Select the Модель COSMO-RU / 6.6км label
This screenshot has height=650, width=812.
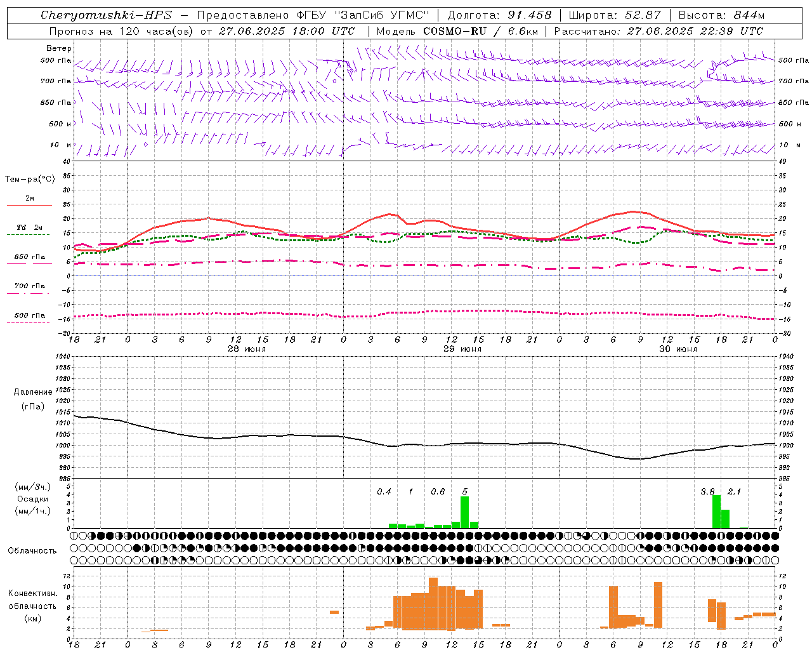(457, 31)
